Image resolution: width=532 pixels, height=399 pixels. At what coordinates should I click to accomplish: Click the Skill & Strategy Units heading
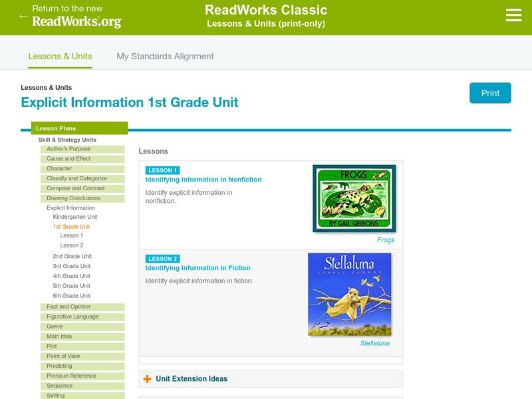(67, 140)
